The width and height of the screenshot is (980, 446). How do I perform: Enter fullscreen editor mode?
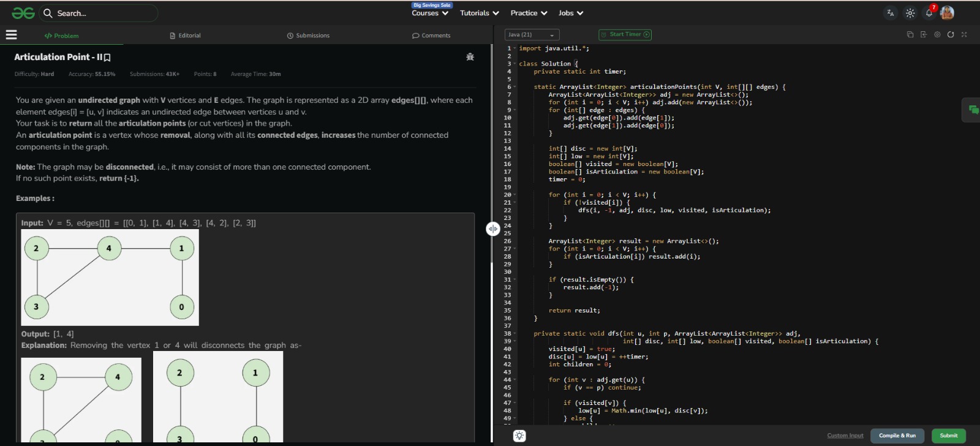click(x=964, y=34)
